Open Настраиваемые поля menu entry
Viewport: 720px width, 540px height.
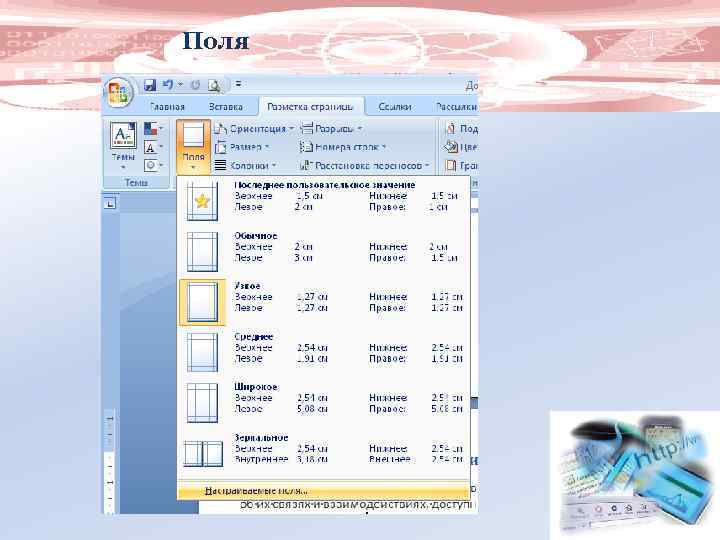pyautogui.click(x=324, y=491)
